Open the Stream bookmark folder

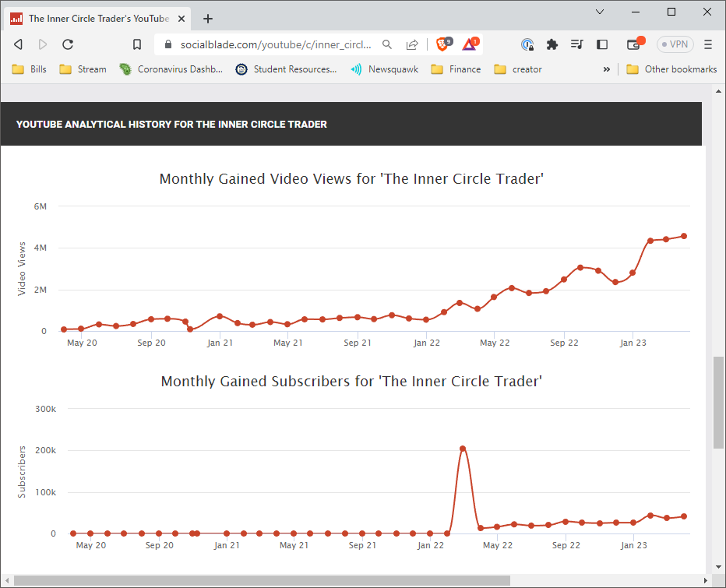click(83, 69)
